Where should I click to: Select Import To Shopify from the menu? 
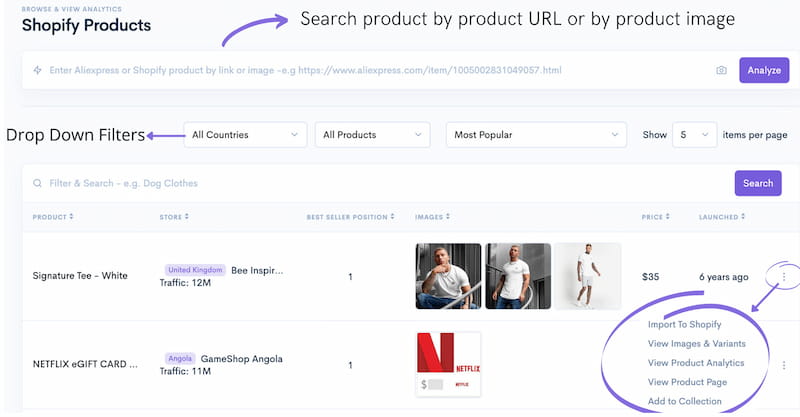[x=684, y=324]
